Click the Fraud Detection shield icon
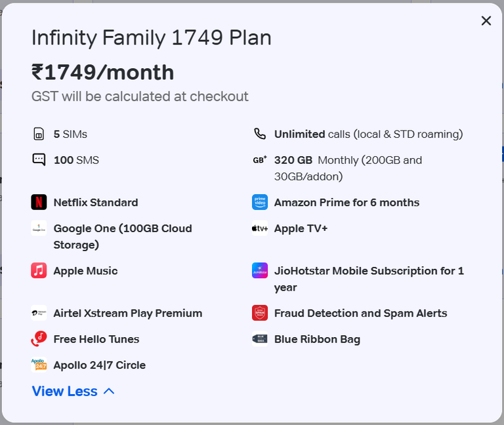 (x=260, y=313)
